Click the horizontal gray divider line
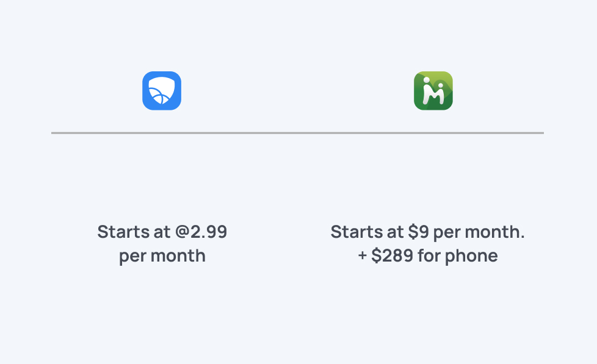Image resolution: width=597 pixels, height=364 pixels. tap(297, 132)
